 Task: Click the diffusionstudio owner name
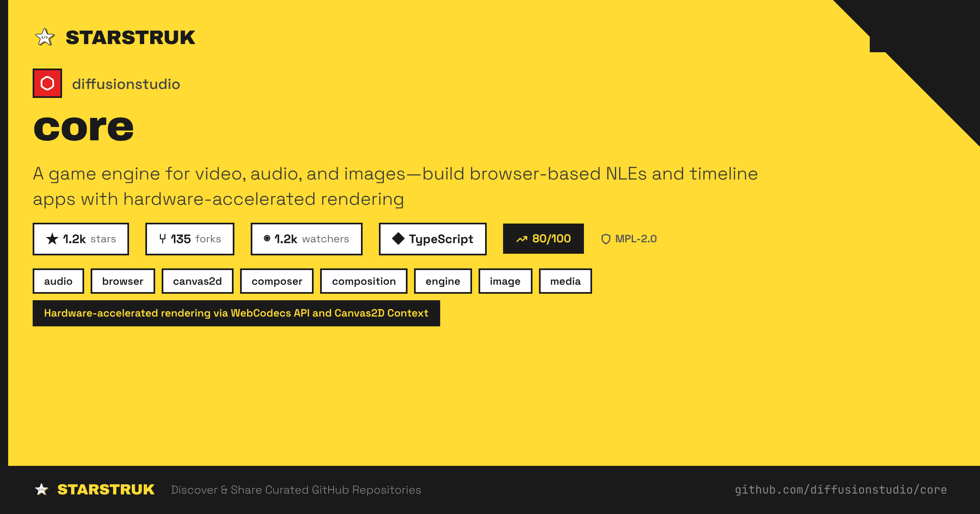click(126, 84)
